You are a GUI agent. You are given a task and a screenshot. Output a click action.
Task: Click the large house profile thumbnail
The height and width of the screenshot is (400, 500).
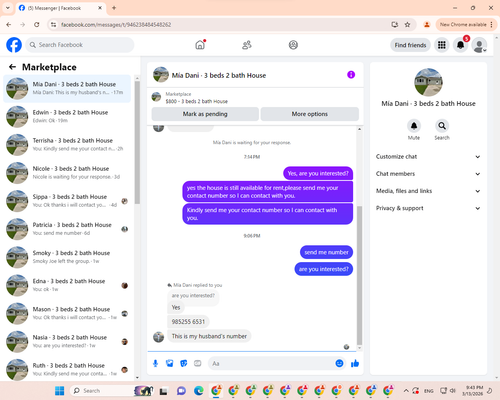(428, 82)
